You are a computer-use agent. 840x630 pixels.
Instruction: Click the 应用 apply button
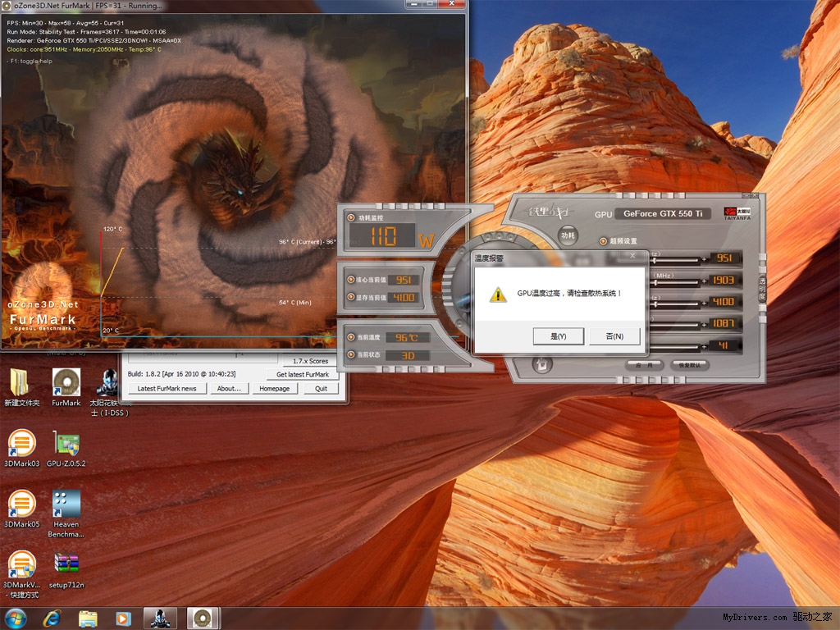pos(645,365)
